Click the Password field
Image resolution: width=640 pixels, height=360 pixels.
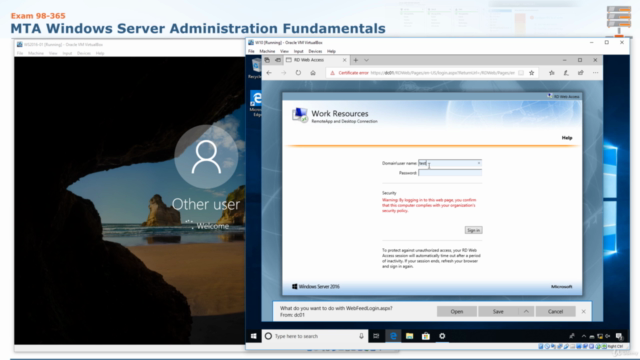pyautogui.click(x=450, y=173)
